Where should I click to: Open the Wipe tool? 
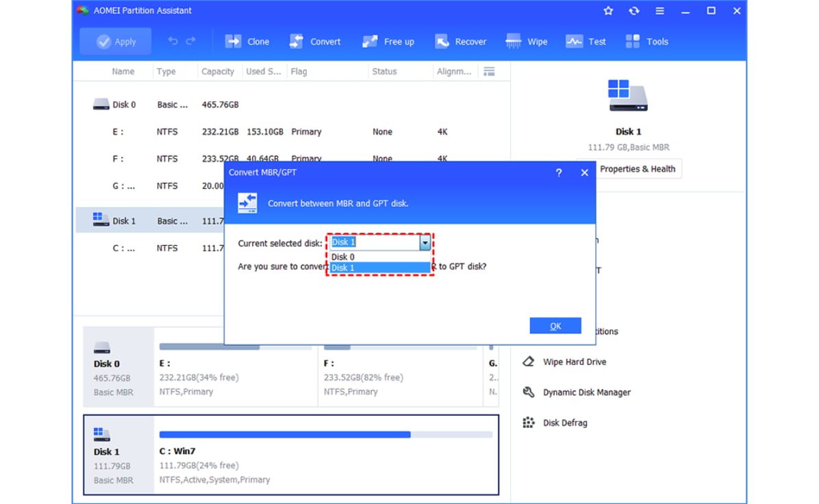(527, 41)
